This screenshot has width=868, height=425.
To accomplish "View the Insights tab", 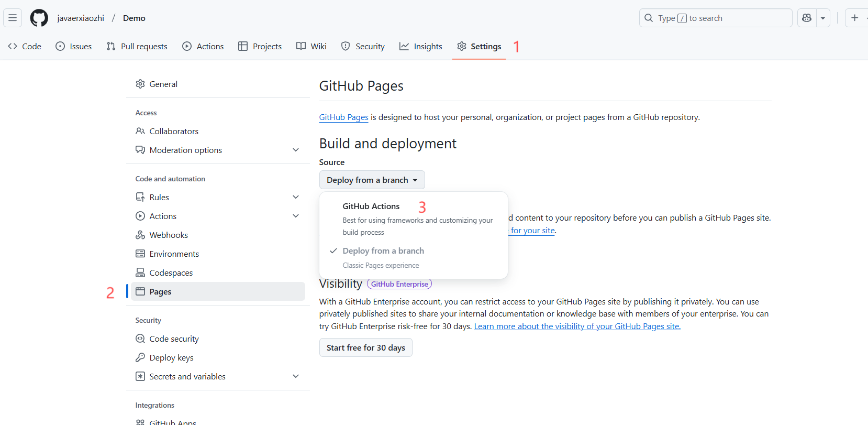I will click(421, 46).
